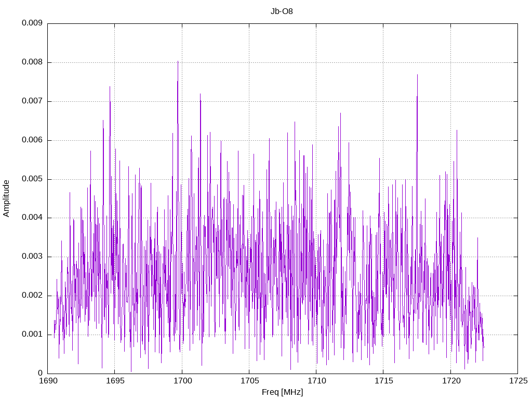
Task: Click the 0.001 y-axis tick label
Action: pos(32,334)
